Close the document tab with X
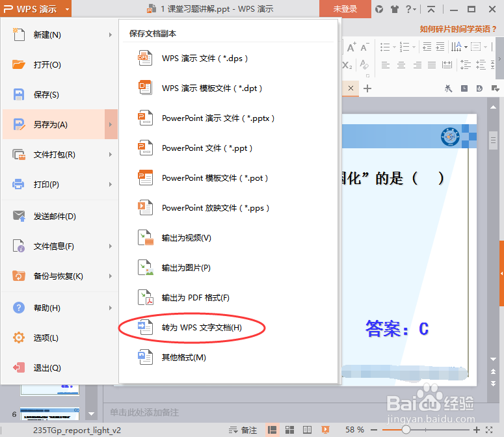Screen dimensions: 504x437 (x=351, y=88)
